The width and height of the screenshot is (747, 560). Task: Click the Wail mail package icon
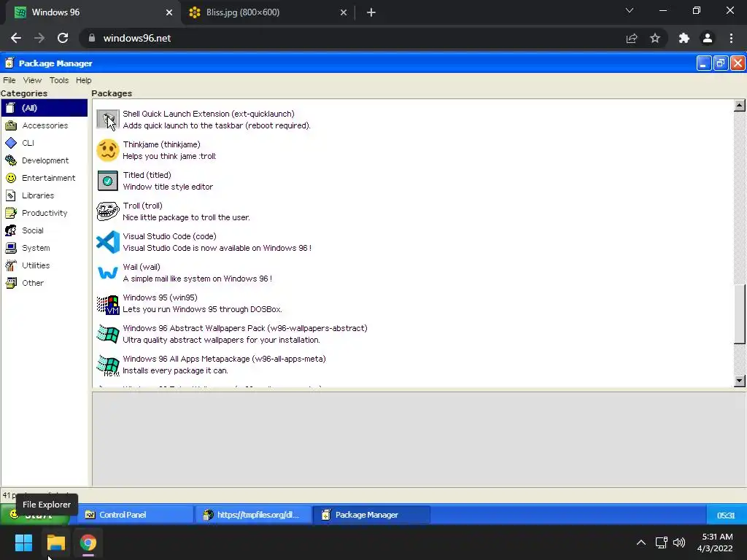point(108,273)
